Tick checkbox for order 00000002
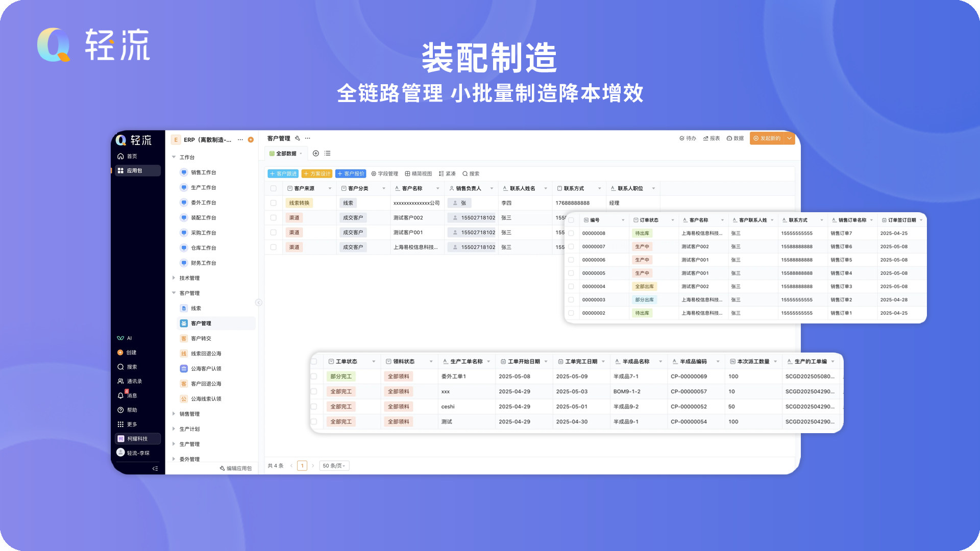The image size is (980, 551). pyautogui.click(x=571, y=313)
